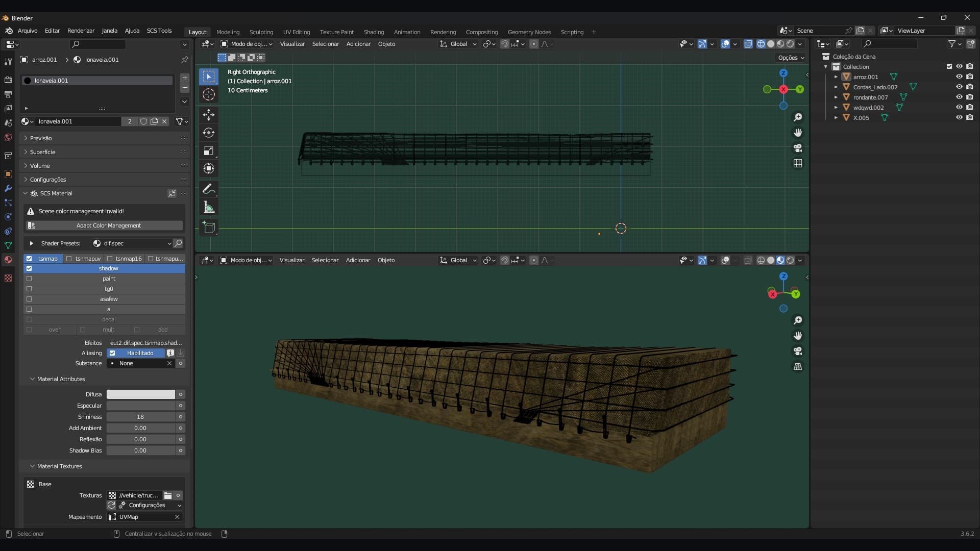This screenshot has height=551, width=980.
Task: Click the add material slot plus button
Action: (x=185, y=78)
